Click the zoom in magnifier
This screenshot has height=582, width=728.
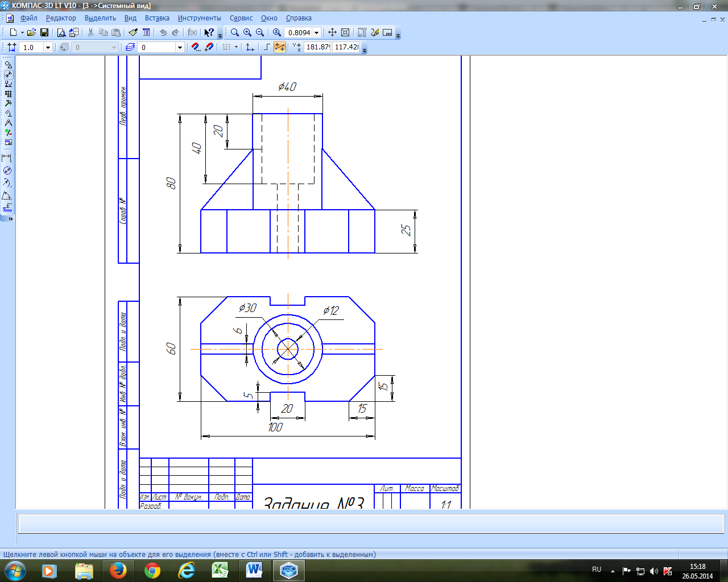pos(247,32)
